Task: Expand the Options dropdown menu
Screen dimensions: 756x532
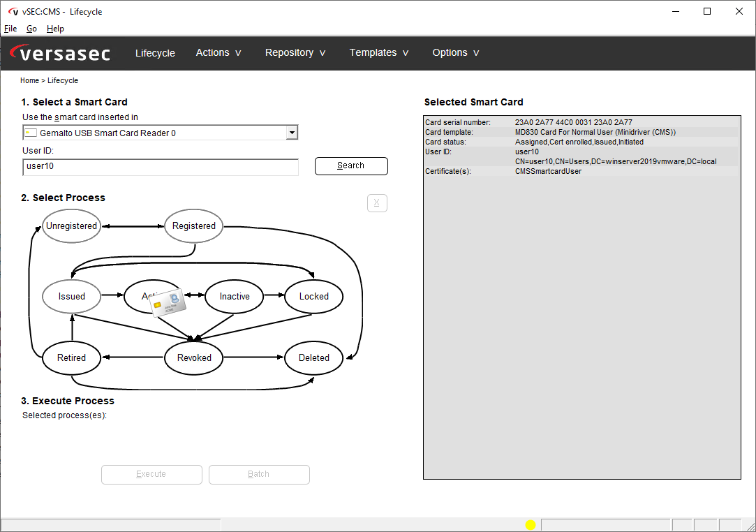Action: pos(456,52)
